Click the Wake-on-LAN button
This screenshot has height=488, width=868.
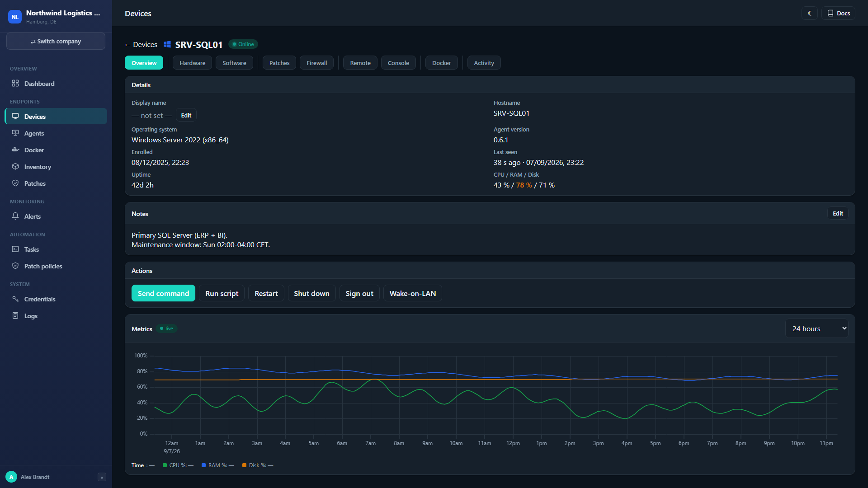[x=413, y=293]
